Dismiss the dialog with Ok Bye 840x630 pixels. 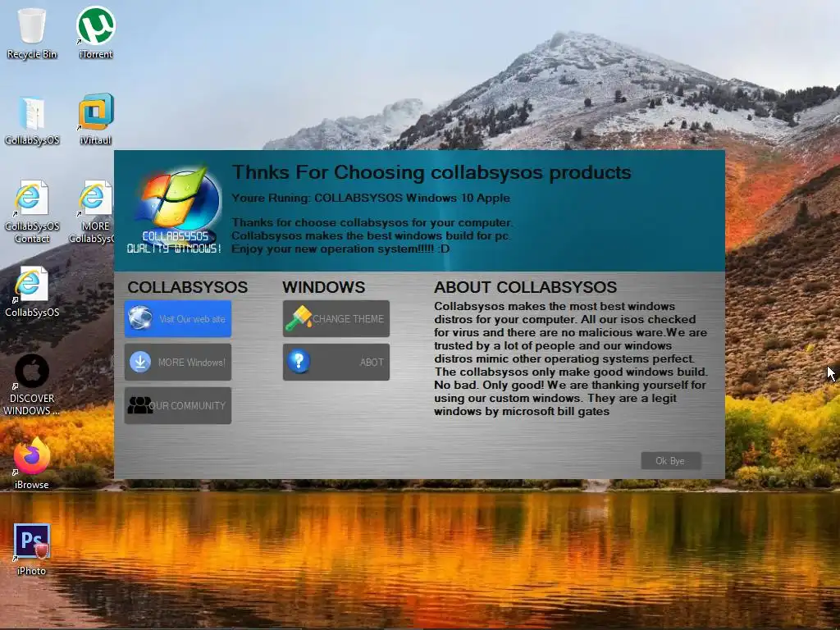click(671, 461)
